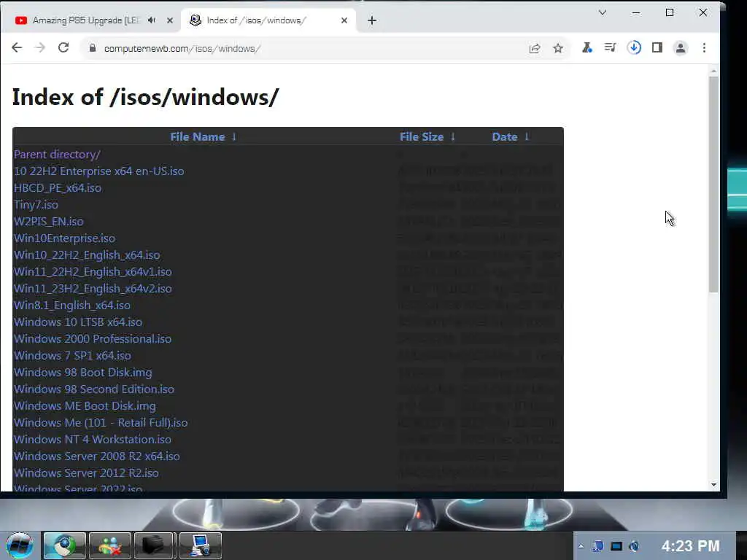Close the Amazing P95 Upgrade tab
The height and width of the screenshot is (560, 747).
[x=169, y=20]
